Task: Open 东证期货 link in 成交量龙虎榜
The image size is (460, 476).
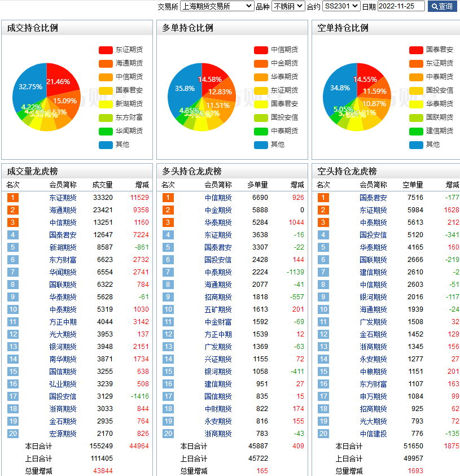Action: coord(63,198)
